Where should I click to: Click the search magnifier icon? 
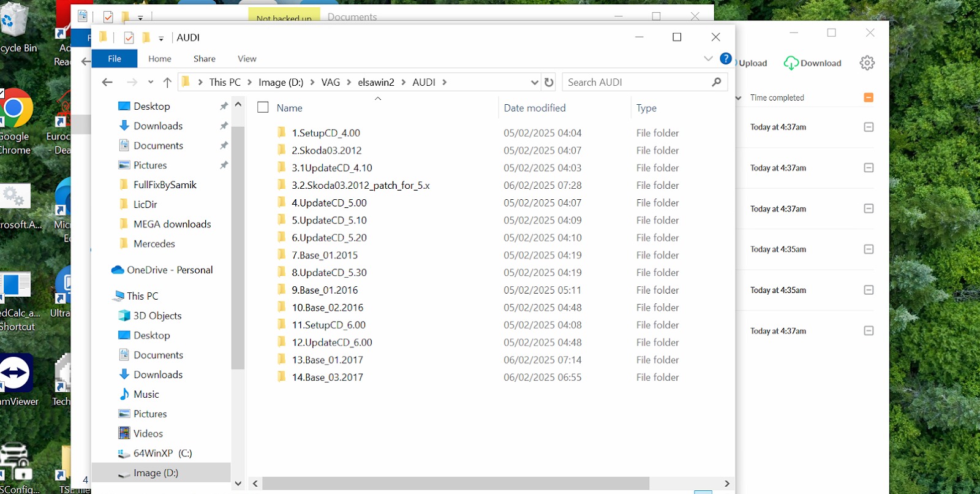coord(717,82)
